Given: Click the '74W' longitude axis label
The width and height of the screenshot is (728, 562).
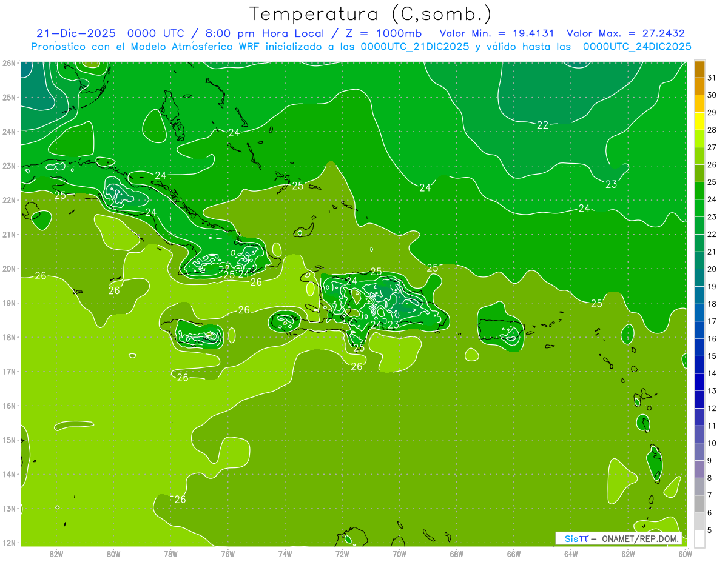Looking at the screenshot, I should [x=285, y=554].
